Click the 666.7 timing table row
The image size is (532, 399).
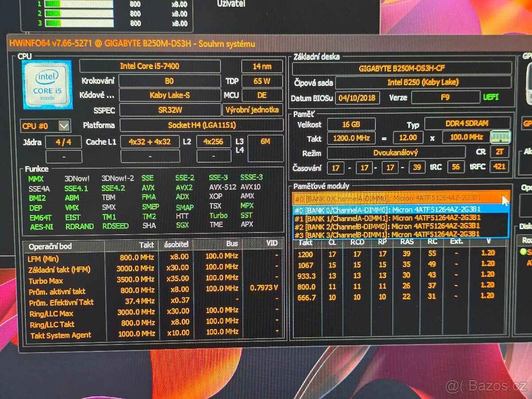pos(400,297)
